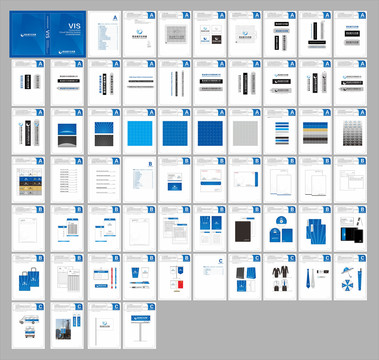Open the page showing a black folder cover
The image size is (379, 360).
coord(245,229)
